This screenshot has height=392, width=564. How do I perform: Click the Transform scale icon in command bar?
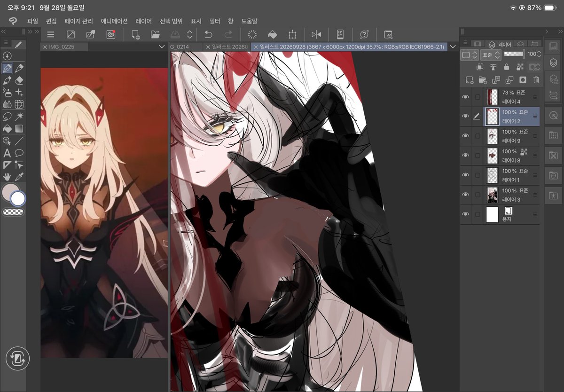292,34
